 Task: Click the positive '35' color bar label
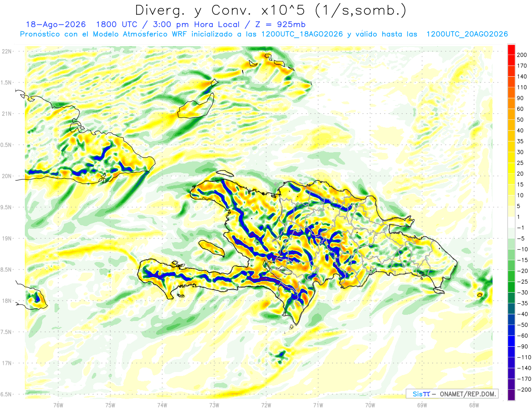pos(520,141)
